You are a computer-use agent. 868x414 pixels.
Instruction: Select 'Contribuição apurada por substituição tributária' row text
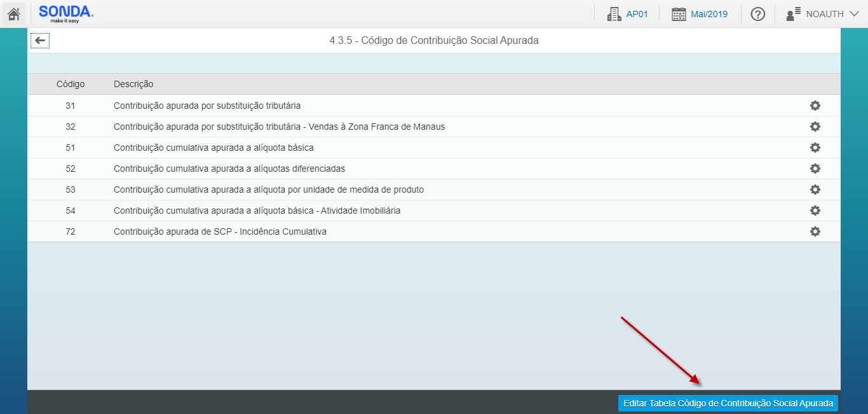207,106
